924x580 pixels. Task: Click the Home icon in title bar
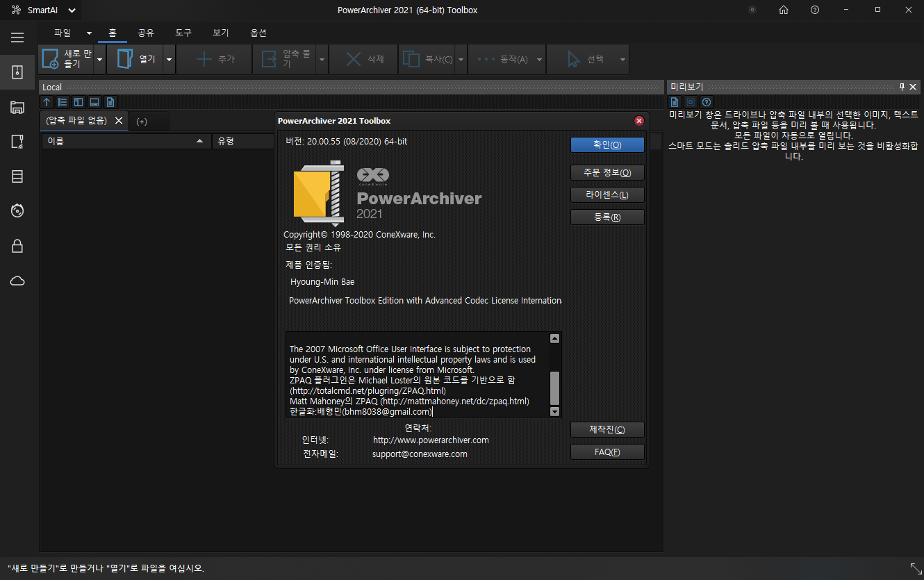click(784, 10)
